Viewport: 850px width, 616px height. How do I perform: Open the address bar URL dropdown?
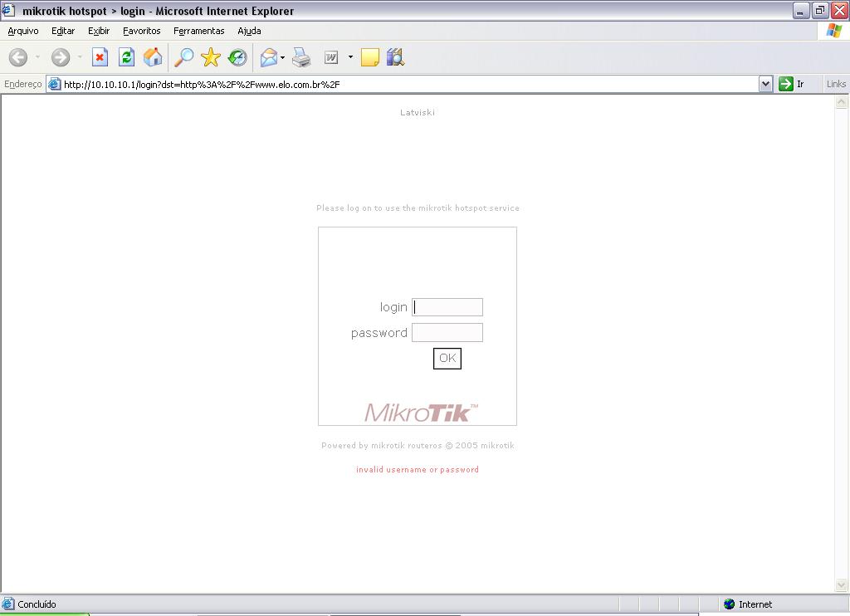(765, 84)
